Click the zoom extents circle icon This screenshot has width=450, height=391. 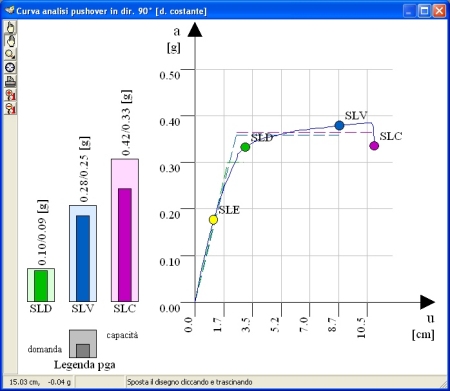coord(10,68)
